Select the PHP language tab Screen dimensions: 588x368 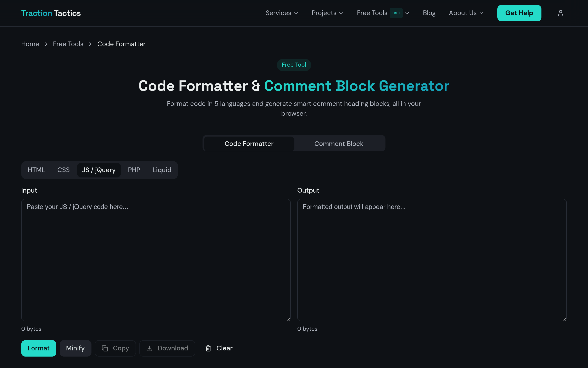coord(134,170)
